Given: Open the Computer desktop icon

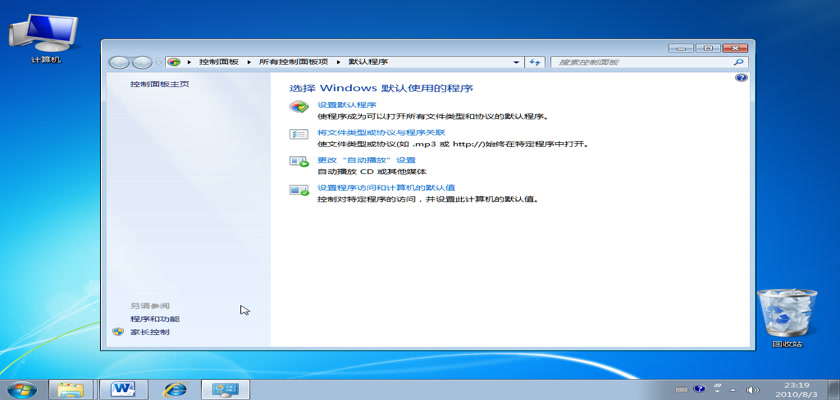Looking at the screenshot, I should click(44, 39).
